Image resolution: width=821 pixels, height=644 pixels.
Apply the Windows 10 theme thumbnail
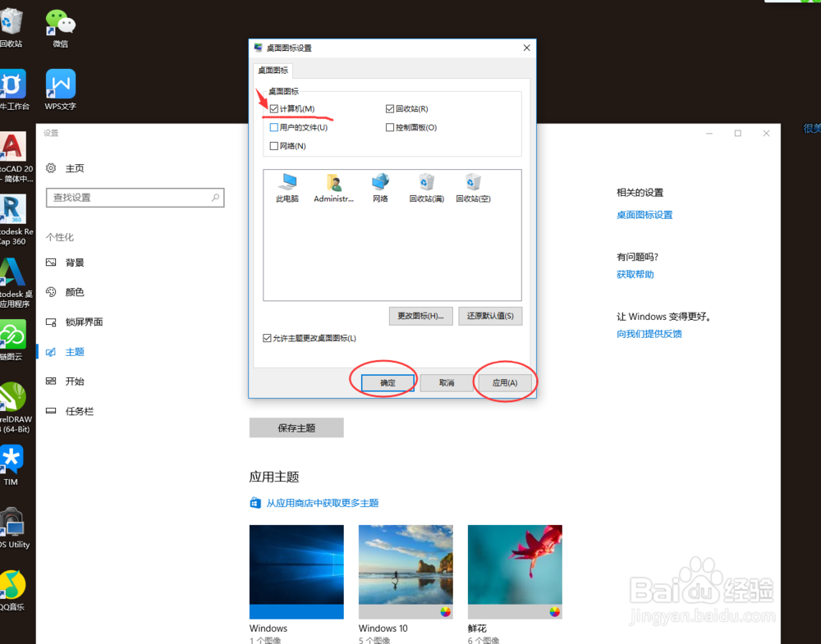click(406, 572)
